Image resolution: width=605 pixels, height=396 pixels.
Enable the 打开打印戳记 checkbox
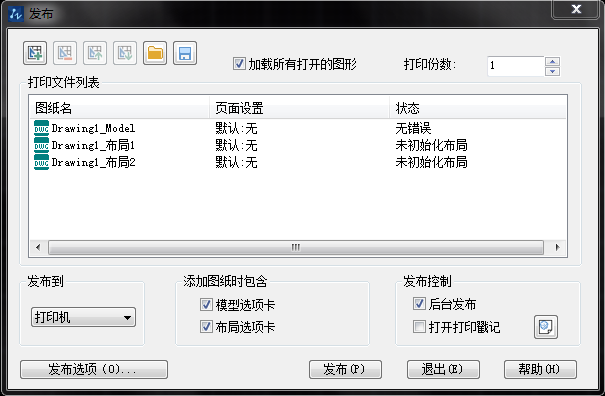[419, 327]
